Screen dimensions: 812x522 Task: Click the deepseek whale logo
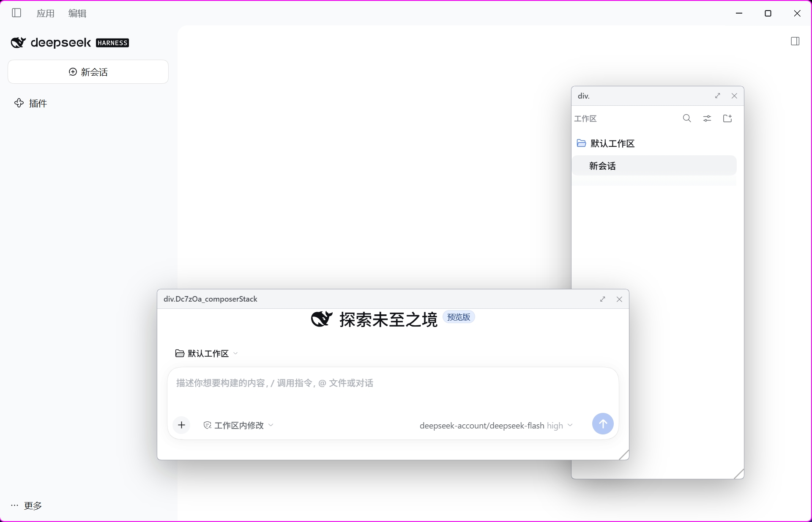point(18,42)
